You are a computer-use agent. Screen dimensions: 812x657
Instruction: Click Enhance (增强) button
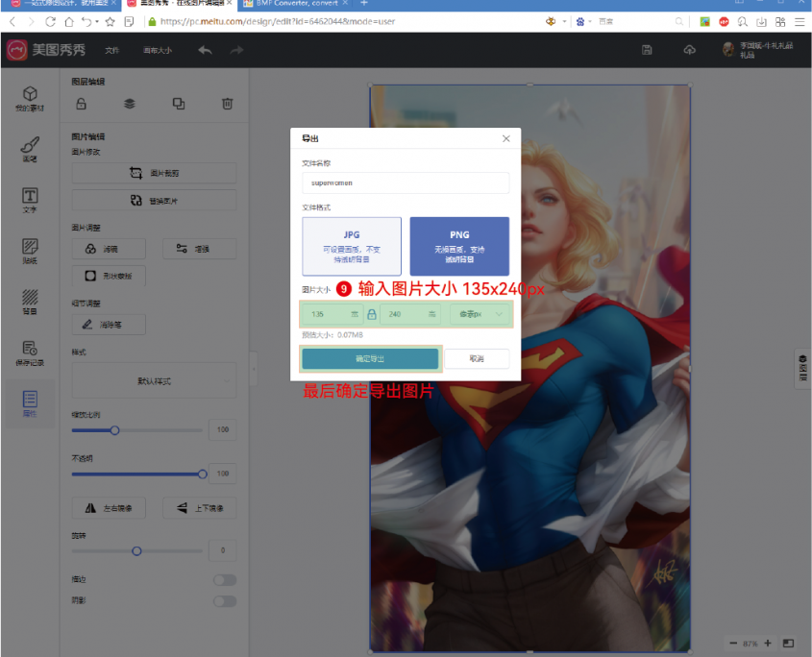199,249
